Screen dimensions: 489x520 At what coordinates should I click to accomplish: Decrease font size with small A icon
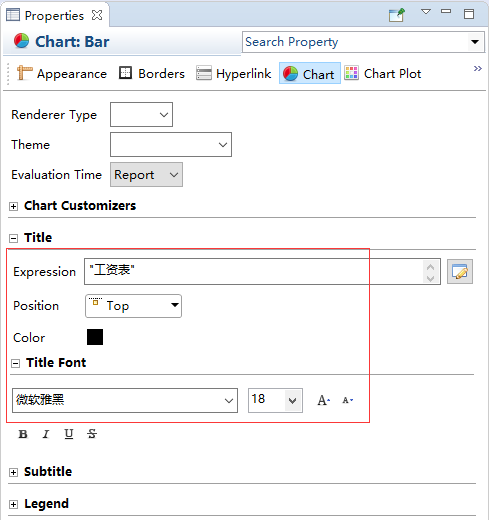(x=348, y=400)
